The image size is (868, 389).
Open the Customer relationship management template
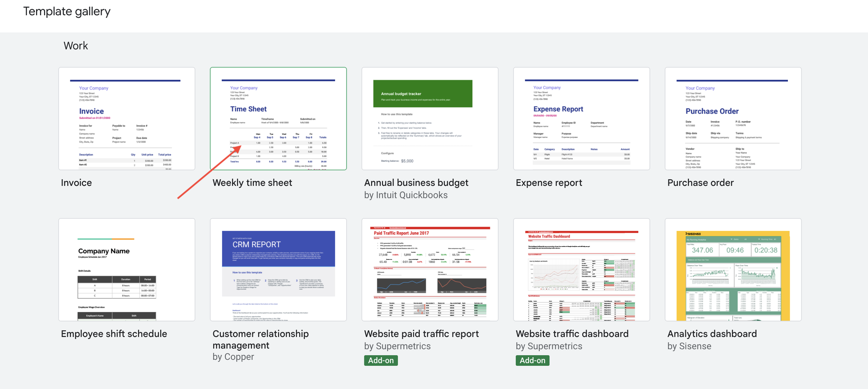(278, 270)
